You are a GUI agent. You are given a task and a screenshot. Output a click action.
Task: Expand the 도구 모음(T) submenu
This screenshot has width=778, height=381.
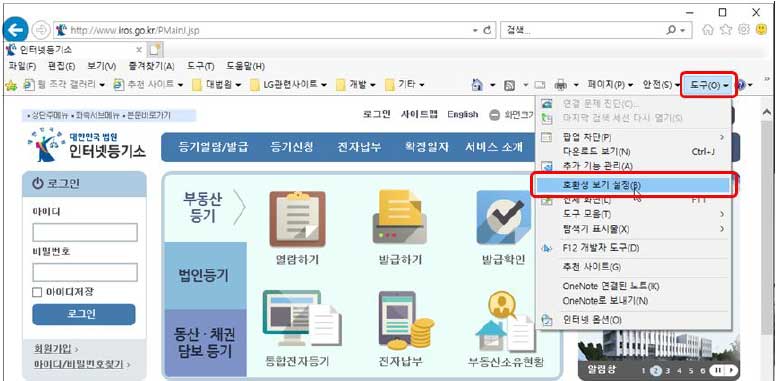[721, 214]
